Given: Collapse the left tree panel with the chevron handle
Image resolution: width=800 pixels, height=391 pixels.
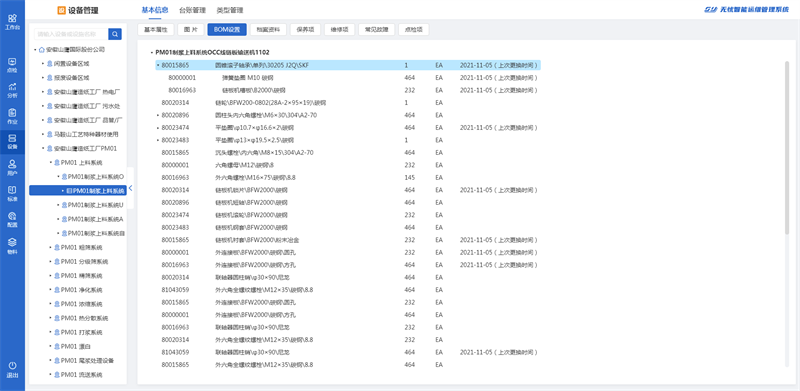Looking at the screenshot, I should [131, 188].
